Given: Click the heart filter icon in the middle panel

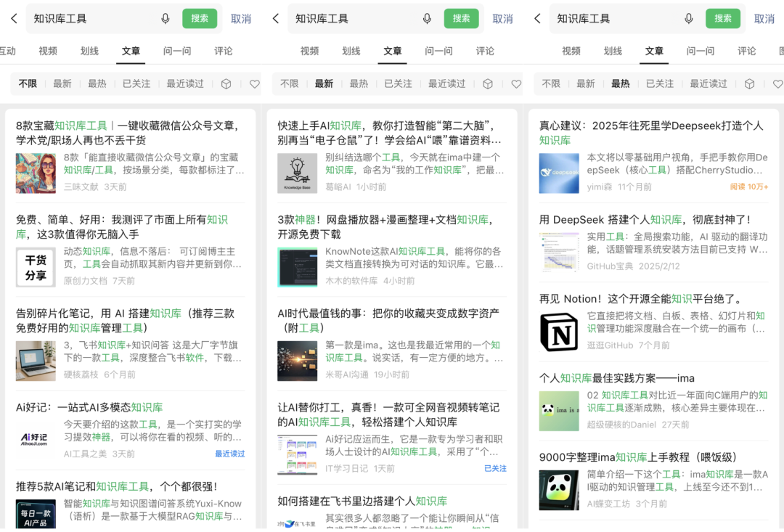Looking at the screenshot, I should click(x=517, y=84).
